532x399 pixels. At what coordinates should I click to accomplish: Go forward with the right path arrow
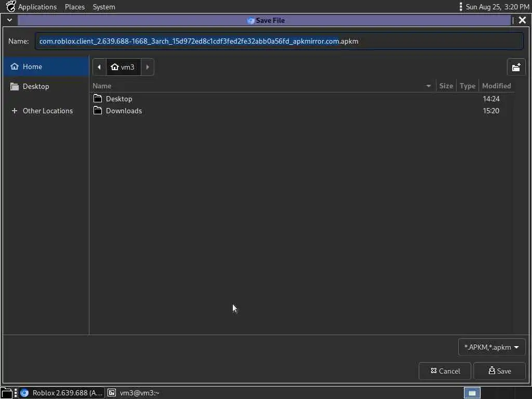coord(148,67)
